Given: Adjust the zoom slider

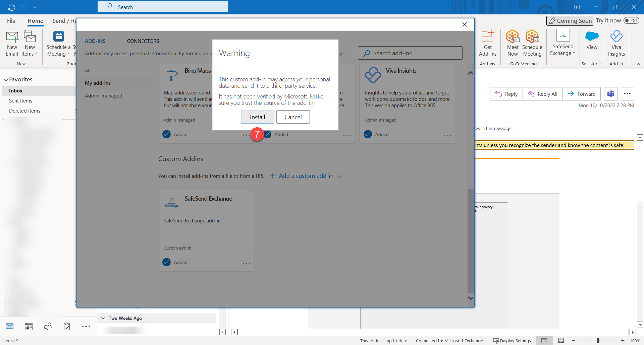Looking at the screenshot, I should point(599,340).
